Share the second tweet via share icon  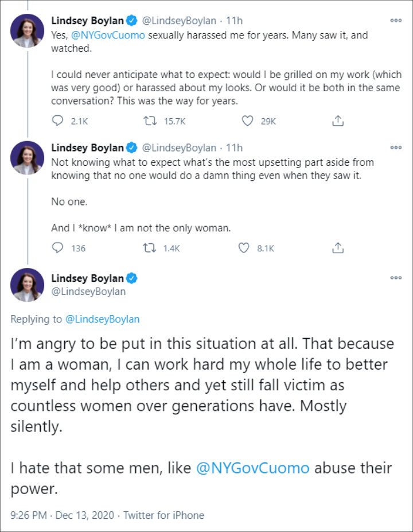(338, 248)
